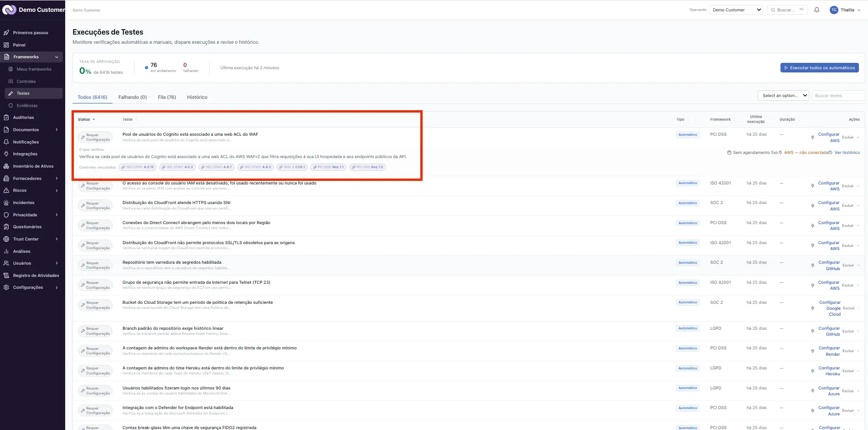The height and width of the screenshot is (430, 868).
Task: Expand the Configurações sidebar section
Action: (57, 287)
